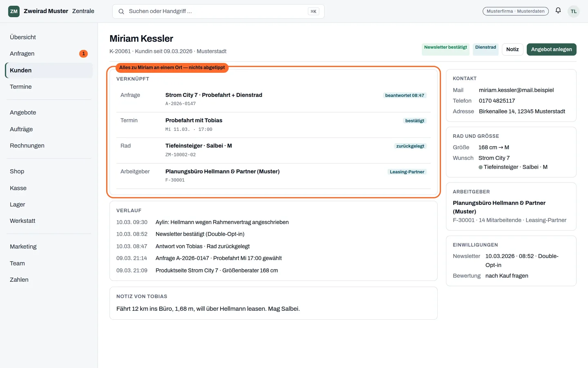The image size is (588, 368).
Task: Click the ⌘K shortcut badge
Action: [313, 11]
